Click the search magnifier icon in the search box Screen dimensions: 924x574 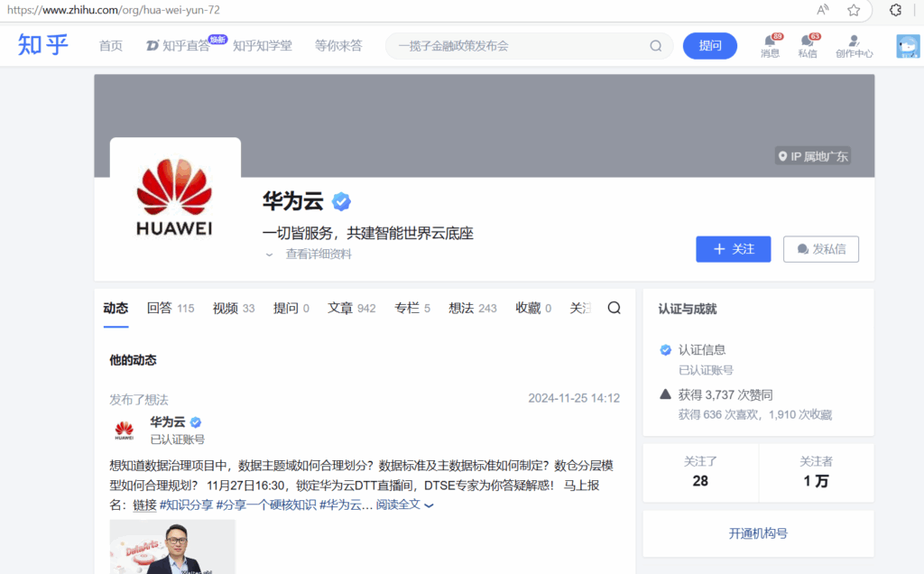(x=655, y=46)
